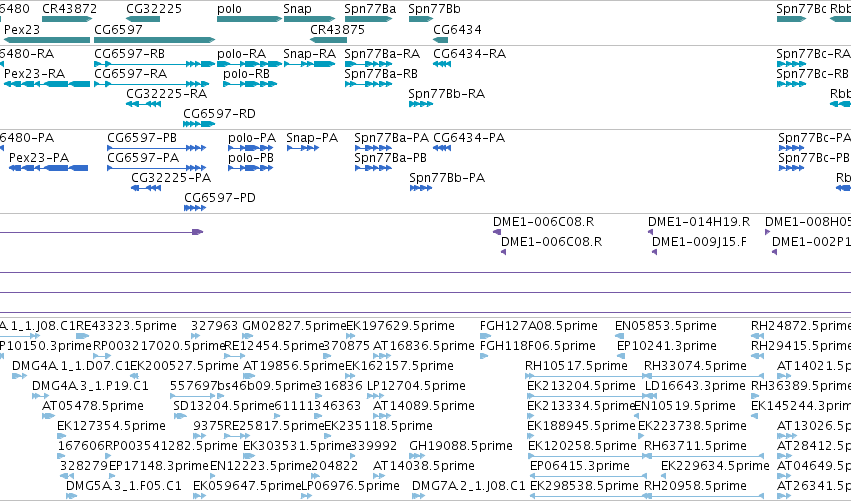Select transcript Spn77Bc-RB
Image resolution: width=851 pixels, height=501 pixels.
791,84
